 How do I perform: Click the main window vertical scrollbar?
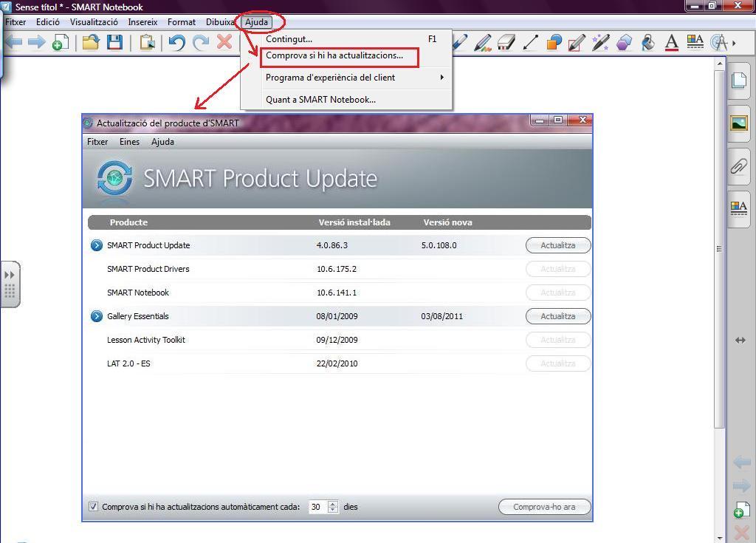719,248
